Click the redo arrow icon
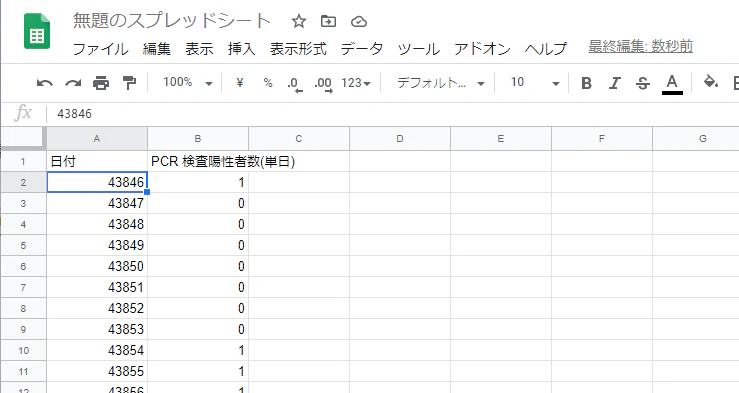Screen dimensions: 739x393 pos(73,83)
